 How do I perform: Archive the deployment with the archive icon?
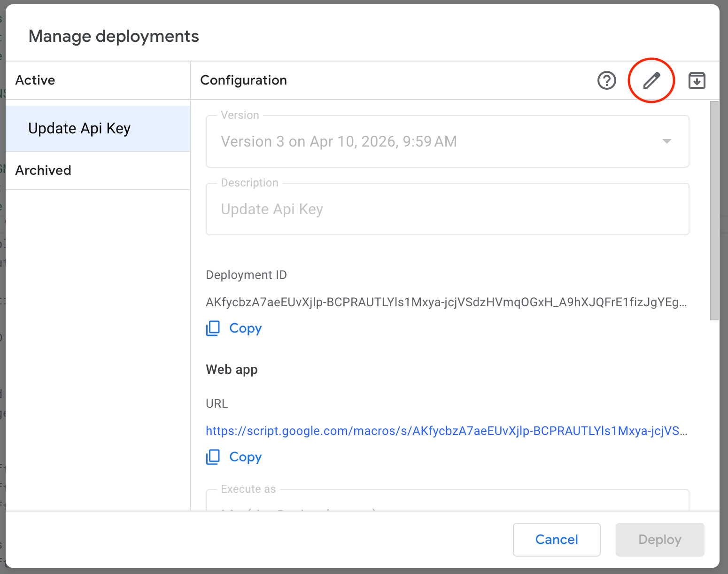click(x=697, y=80)
